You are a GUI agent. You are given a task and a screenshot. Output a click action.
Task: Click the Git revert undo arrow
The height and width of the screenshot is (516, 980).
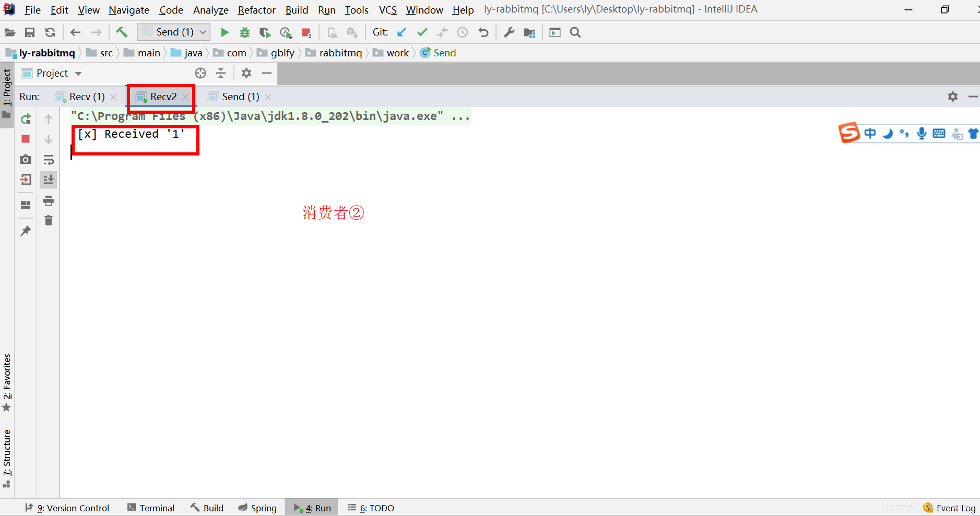pos(483,32)
